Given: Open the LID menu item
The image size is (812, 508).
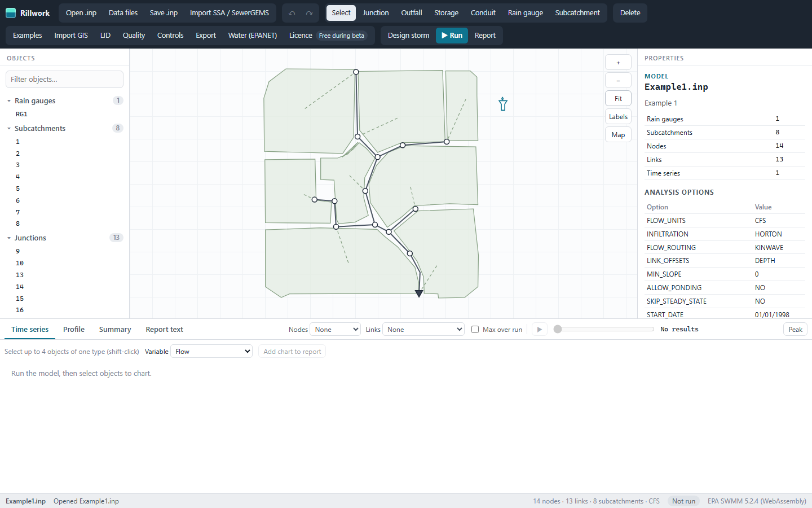Looking at the screenshot, I should point(105,36).
